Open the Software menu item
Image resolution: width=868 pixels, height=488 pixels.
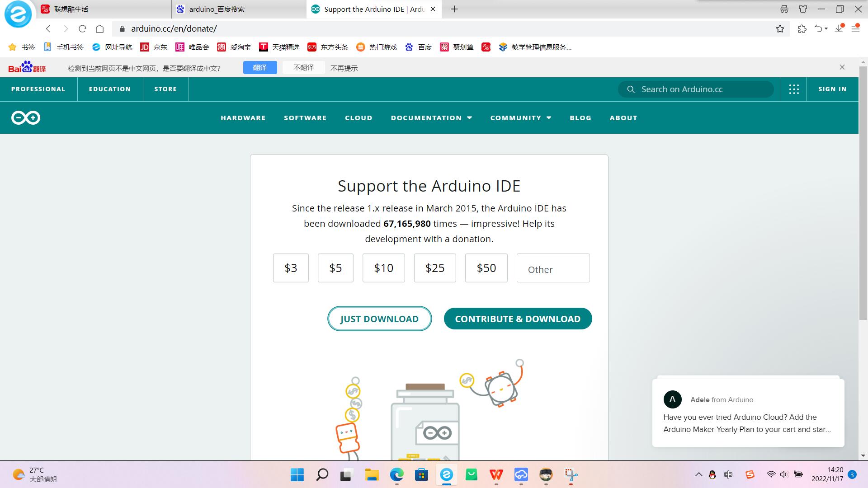click(305, 118)
